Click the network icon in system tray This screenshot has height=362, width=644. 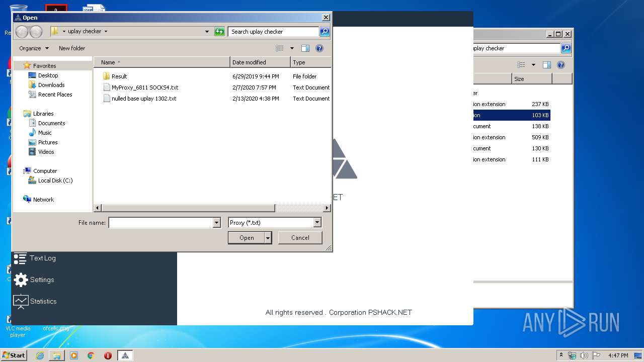coord(572,355)
